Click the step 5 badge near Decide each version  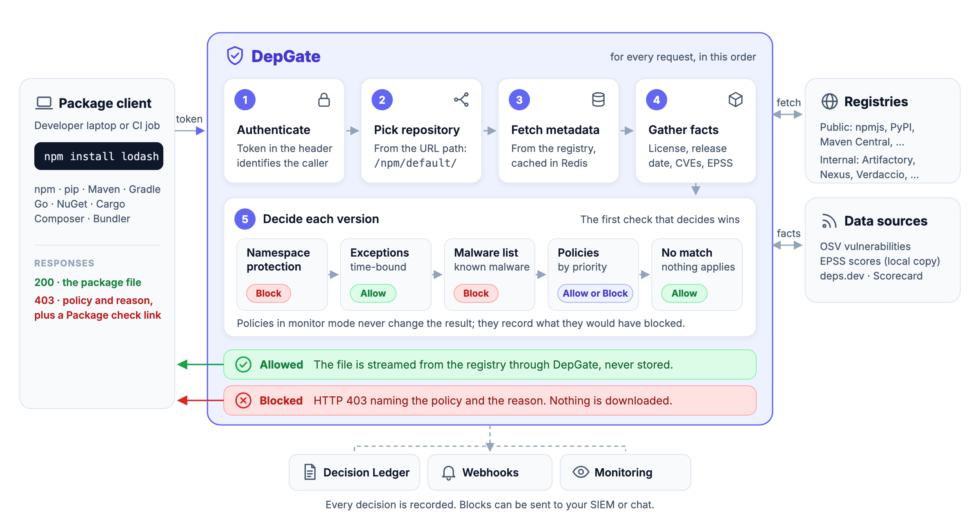[245, 219]
